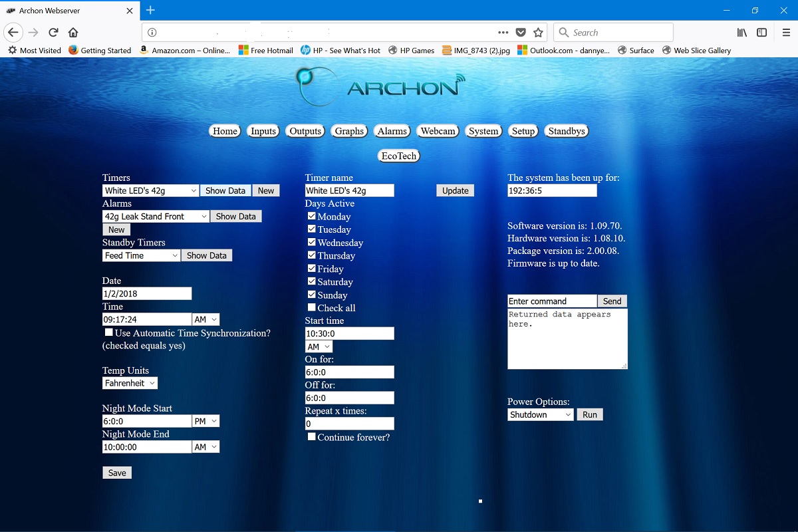The image size is (798, 532).
Task: Reload the page with the refresh icon
Action: tap(53, 32)
